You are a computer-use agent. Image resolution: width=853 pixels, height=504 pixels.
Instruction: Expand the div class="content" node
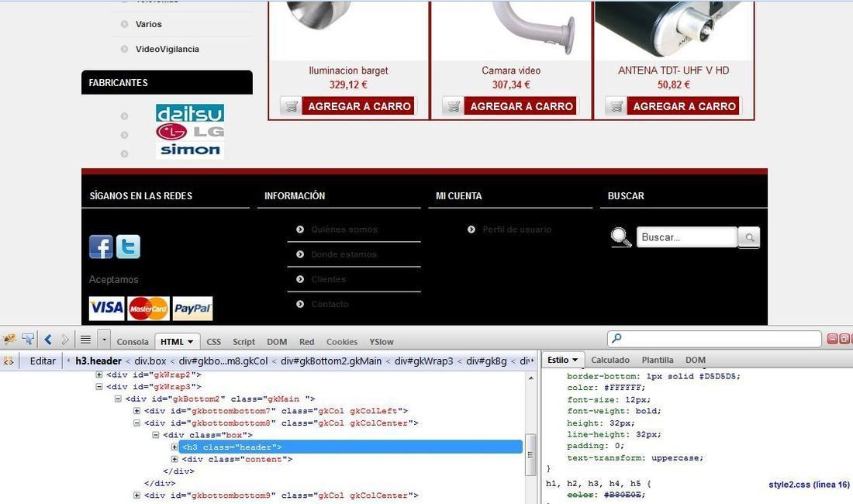[x=174, y=459]
